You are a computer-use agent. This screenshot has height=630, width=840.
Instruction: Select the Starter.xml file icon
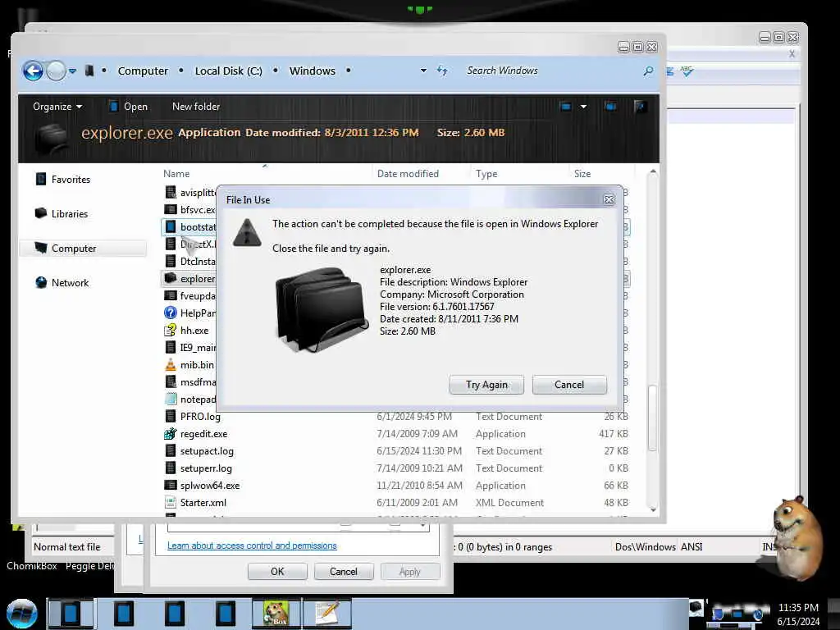click(x=171, y=503)
